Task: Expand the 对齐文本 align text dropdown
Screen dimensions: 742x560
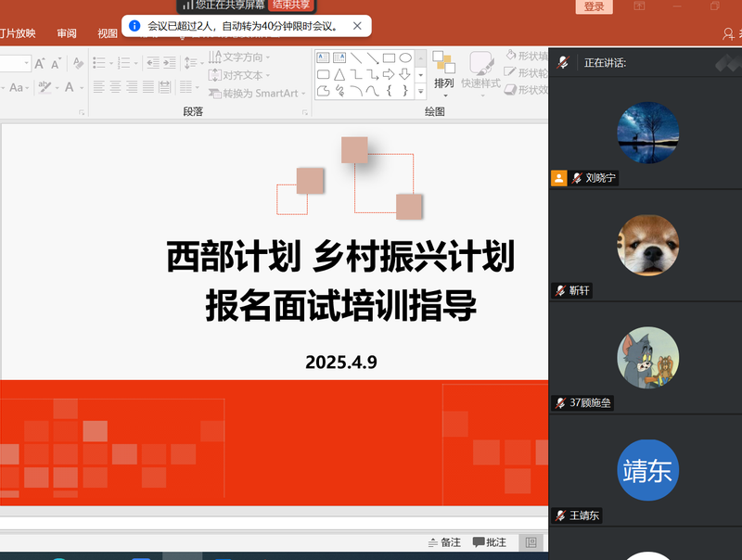Action: 243,75
